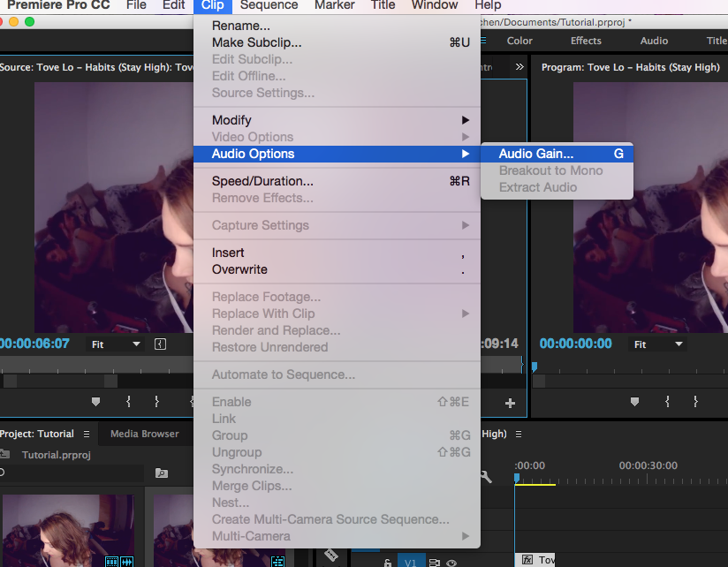Open the Program monitor Fit zoom dropdown
The height and width of the screenshot is (567, 728).
pos(658,344)
